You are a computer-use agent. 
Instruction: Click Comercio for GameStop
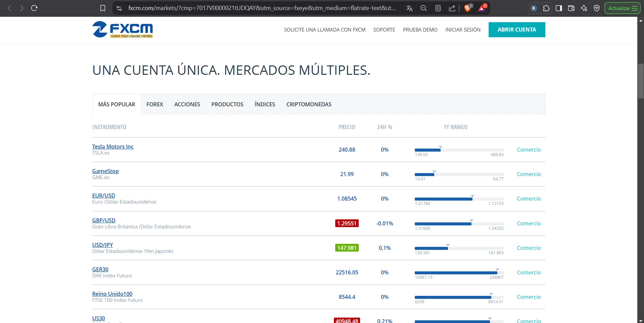[x=529, y=174]
